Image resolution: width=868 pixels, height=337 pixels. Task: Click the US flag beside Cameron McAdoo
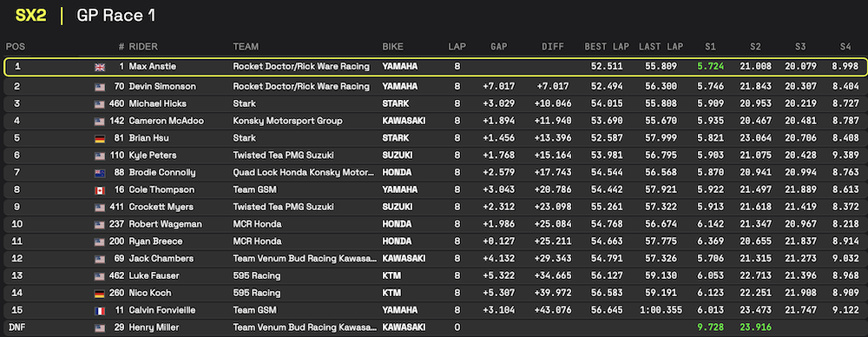pos(100,122)
